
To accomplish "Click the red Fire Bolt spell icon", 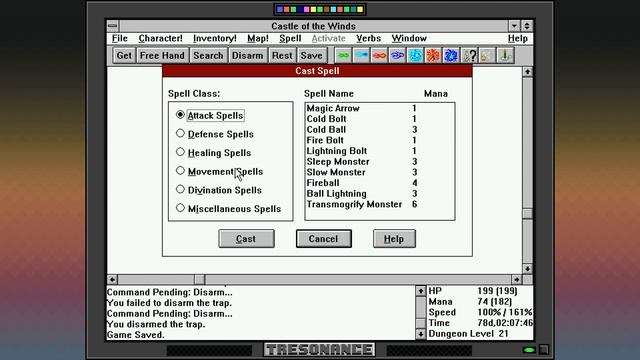I will point(380,55).
